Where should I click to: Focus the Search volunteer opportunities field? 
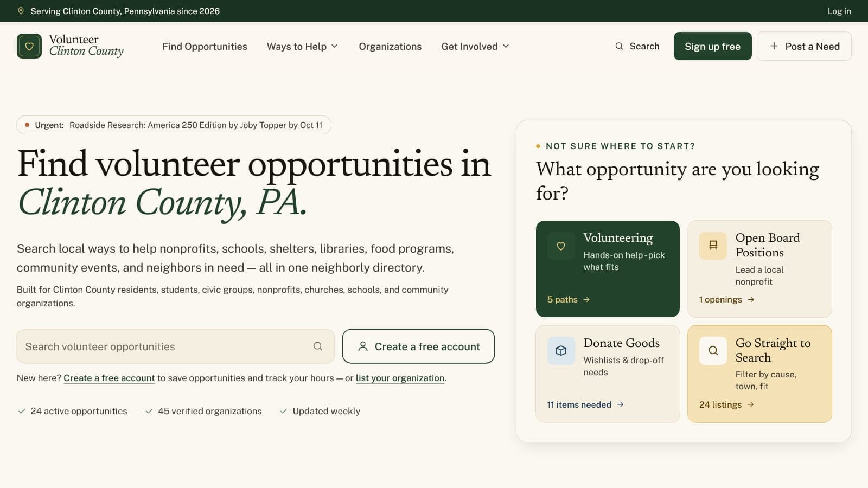coord(175,346)
